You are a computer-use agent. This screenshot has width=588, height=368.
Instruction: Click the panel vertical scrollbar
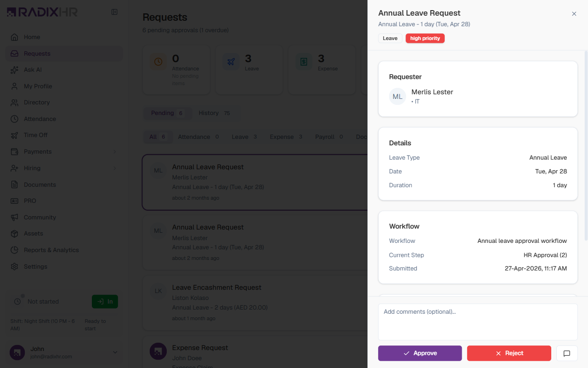[x=586, y=145]
